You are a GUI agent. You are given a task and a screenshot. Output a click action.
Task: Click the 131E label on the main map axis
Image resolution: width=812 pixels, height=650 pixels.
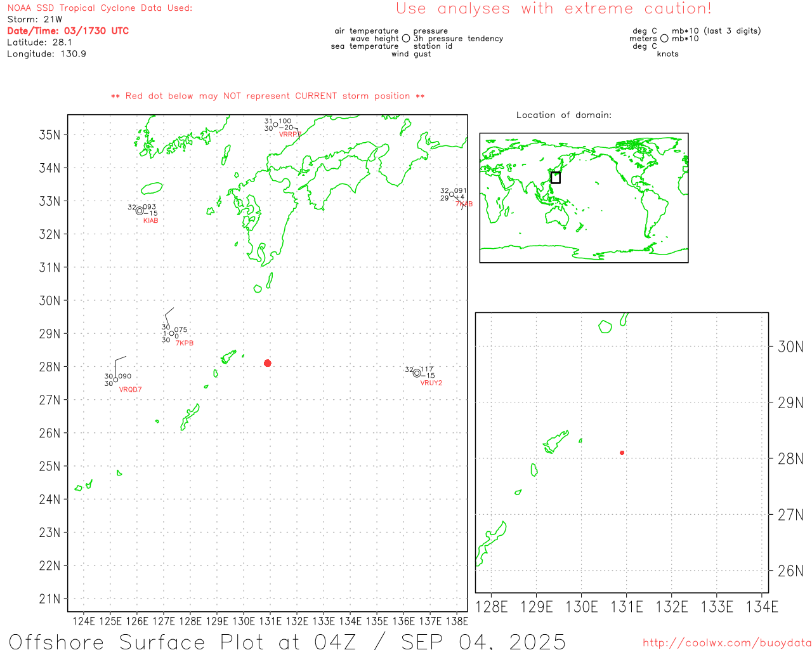click(270, 621)
